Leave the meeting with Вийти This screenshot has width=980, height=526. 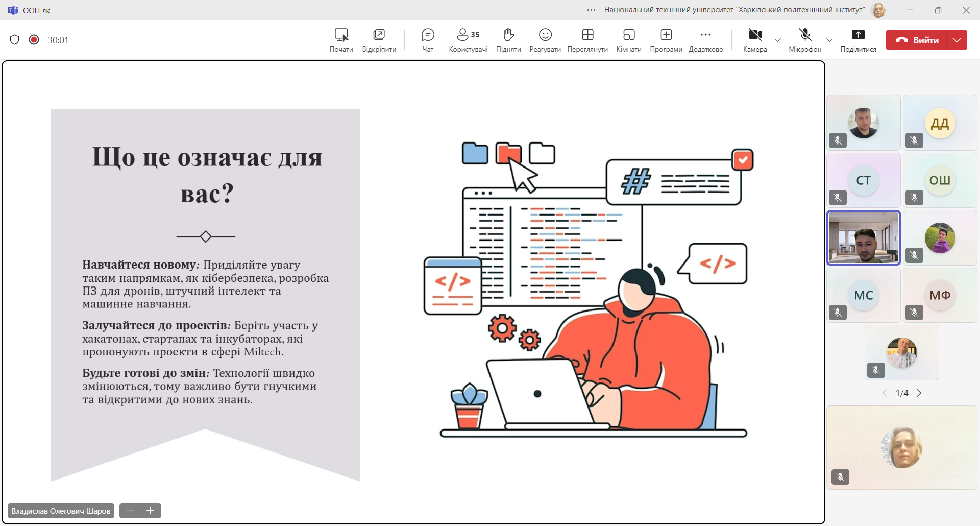(x=917, y=40)
